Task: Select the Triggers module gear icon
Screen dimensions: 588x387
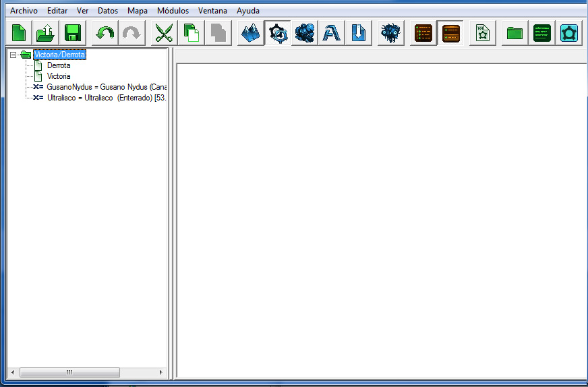Action: [278, 33]
